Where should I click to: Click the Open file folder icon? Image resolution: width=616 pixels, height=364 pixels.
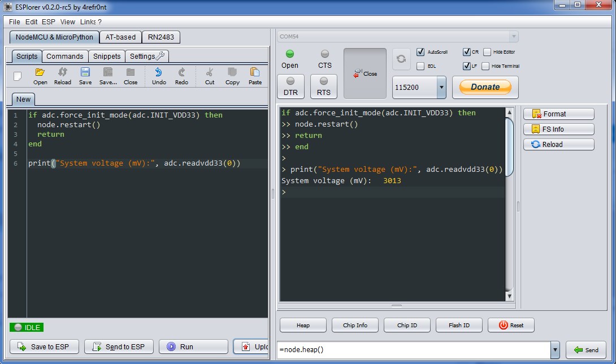(40, 72)
